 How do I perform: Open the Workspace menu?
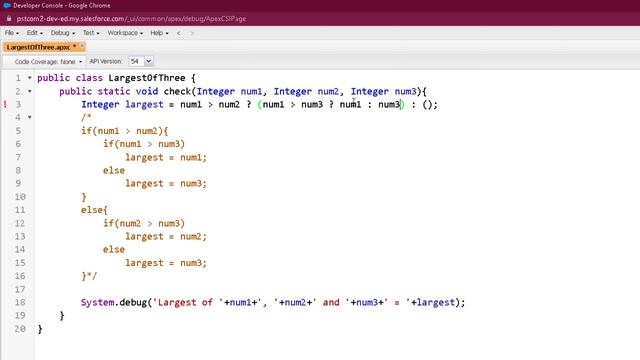[125, 33]
